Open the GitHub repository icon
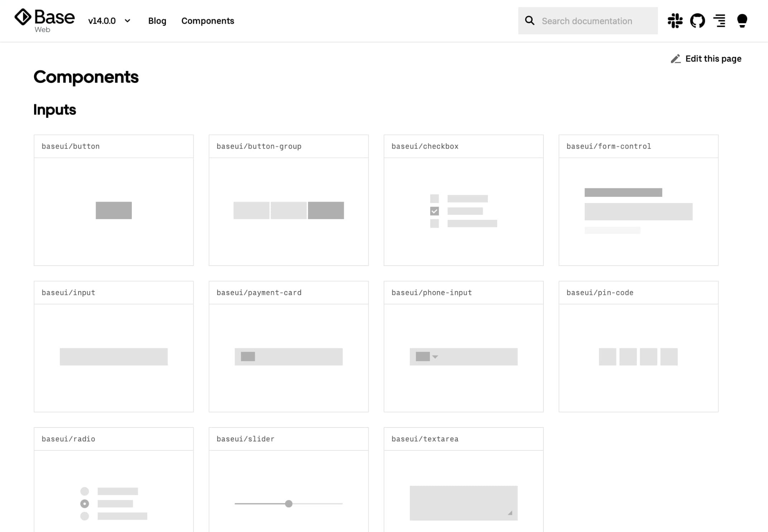Screen dimensions: 768x532 (x=697, y=21)
